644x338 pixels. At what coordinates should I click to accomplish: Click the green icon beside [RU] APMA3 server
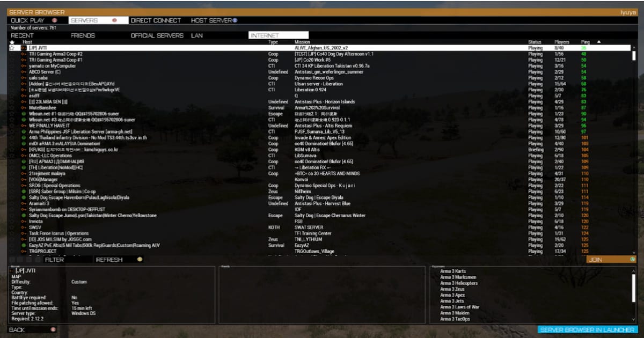coord(24,161)
